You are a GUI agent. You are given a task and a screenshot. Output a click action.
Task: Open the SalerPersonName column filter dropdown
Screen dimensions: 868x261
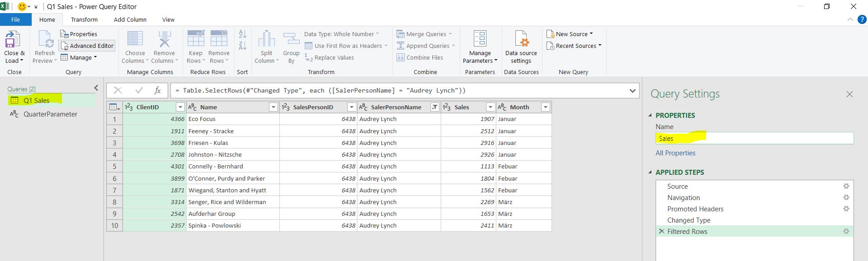click(x=434, y=107)
